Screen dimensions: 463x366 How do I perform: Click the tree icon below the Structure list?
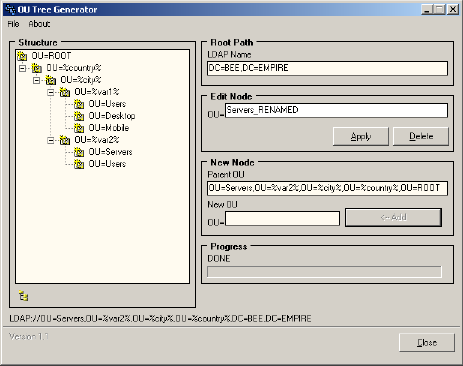point(23,296)
